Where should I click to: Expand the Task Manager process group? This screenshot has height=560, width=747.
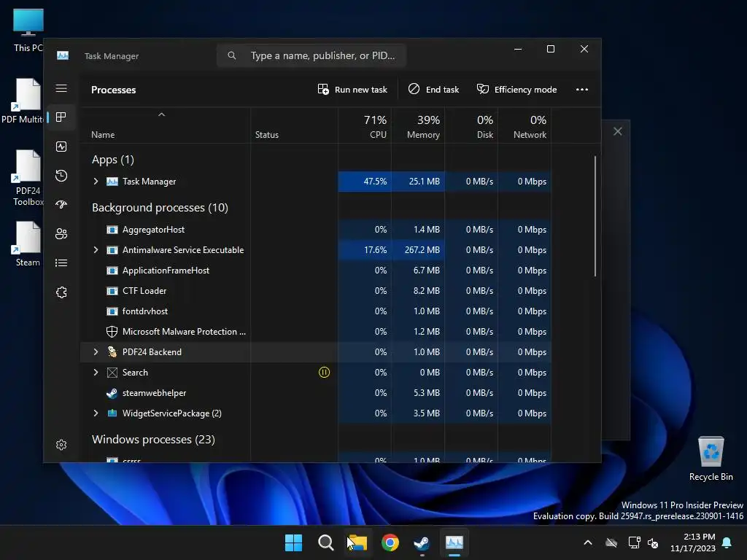(x=96, y=182)
